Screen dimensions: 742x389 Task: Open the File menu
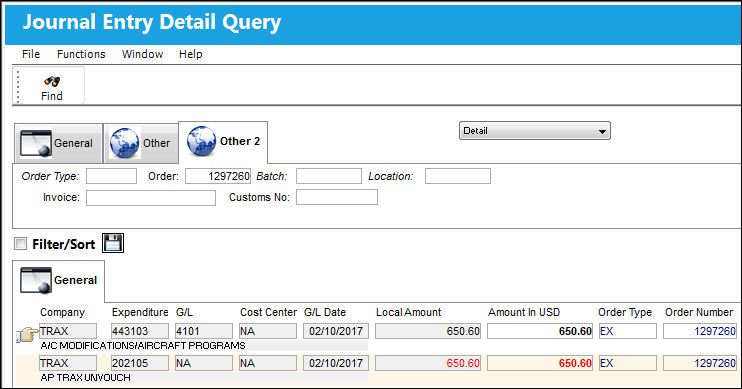[x=31, y=54]
